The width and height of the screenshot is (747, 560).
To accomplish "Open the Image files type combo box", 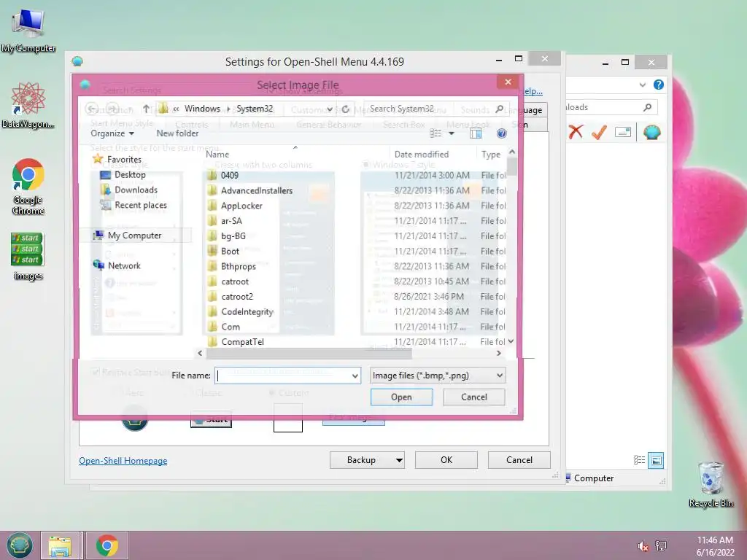I will tap(438, 376).
